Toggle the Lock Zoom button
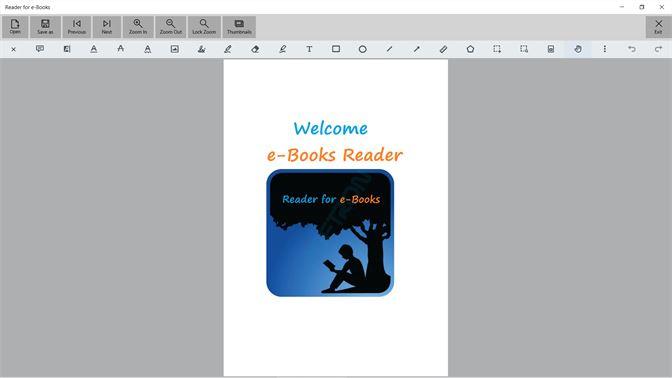 (204, 27)
